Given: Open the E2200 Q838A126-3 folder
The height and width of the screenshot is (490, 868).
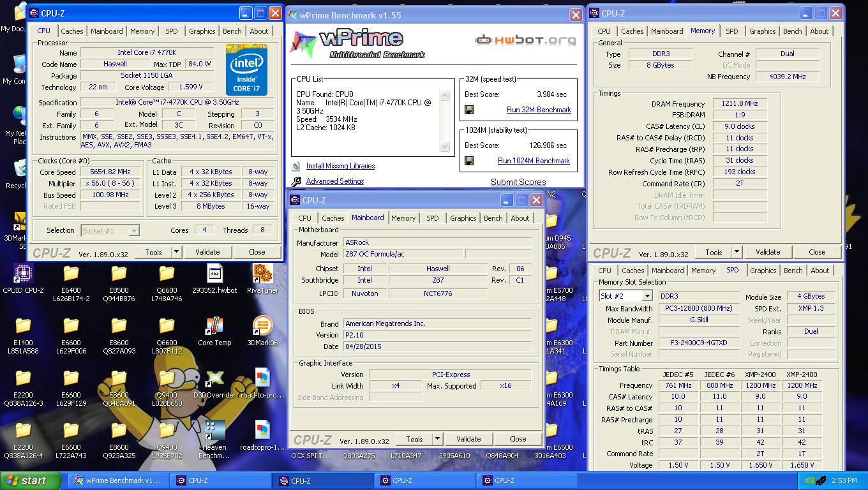Looking at the screenshot, I should [x=23, y=379].
